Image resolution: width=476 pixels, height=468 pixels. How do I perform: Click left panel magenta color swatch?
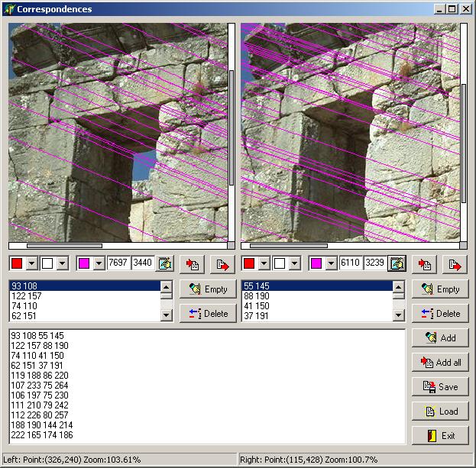pos(84,263)
